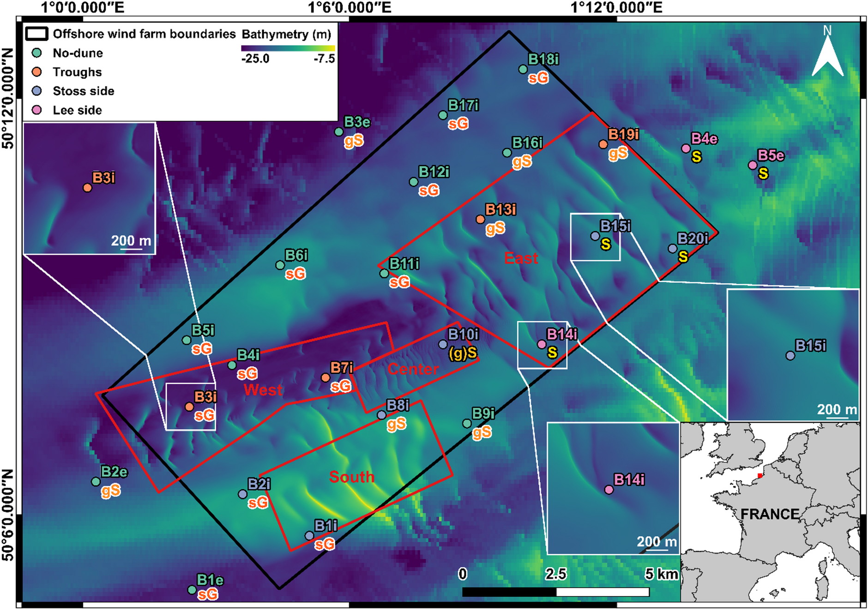Select the B16i station marker dot

(x=507, y=153)
